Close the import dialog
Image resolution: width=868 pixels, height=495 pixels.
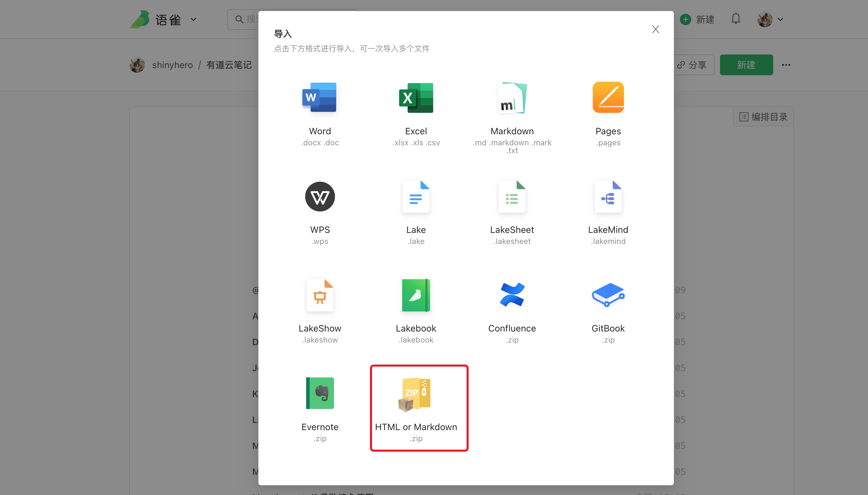(x=655, y=29)
